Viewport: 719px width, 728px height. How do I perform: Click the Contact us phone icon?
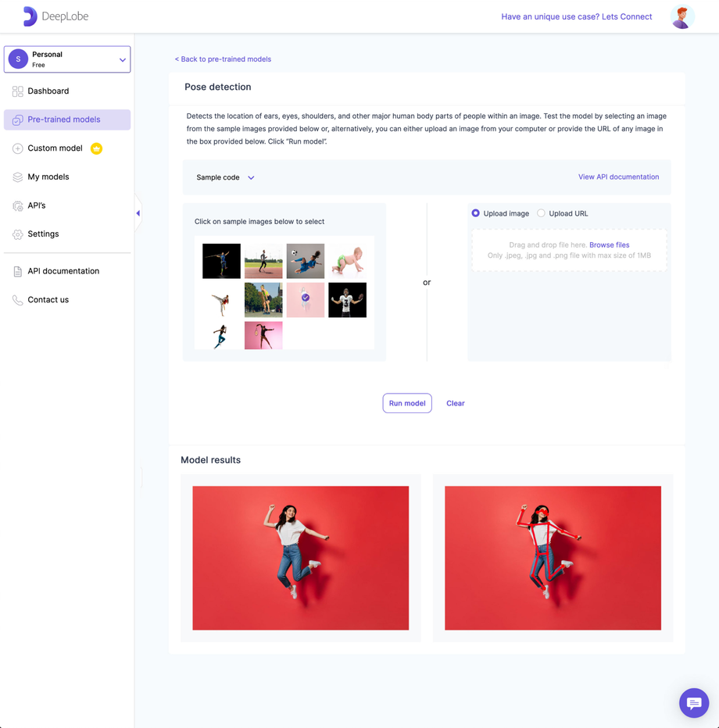click(16, 299)
